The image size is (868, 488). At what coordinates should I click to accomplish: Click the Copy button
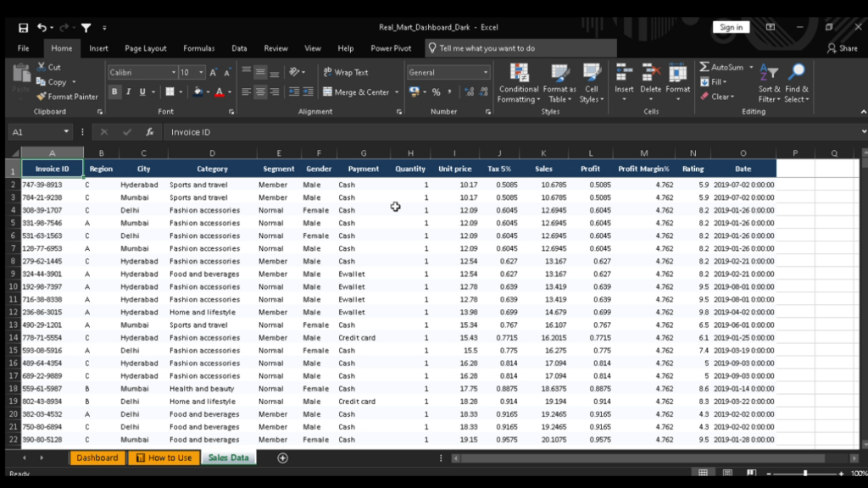(52, 82)
